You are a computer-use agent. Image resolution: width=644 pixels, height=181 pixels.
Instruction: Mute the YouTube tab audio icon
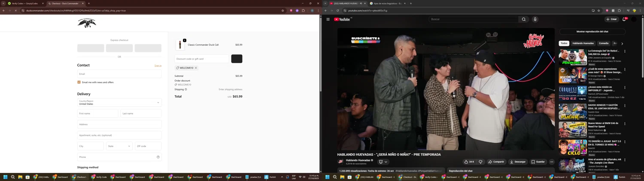[361, 3]
